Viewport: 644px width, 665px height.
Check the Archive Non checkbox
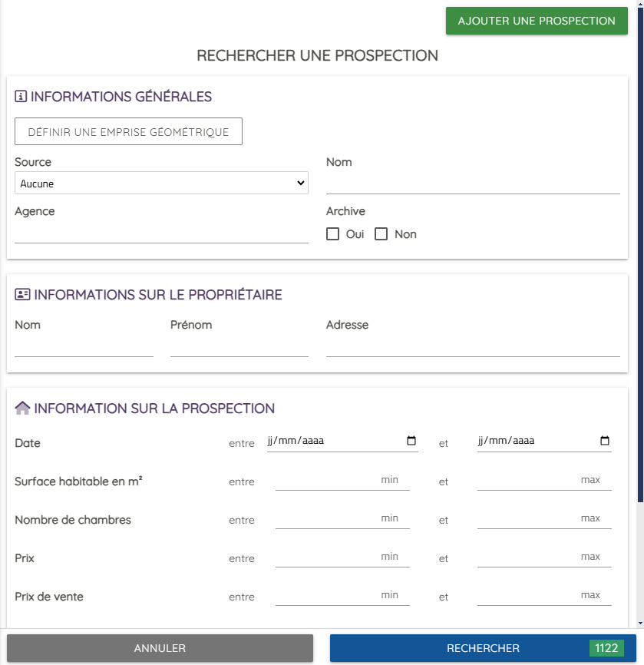click(x=381, y=234)
